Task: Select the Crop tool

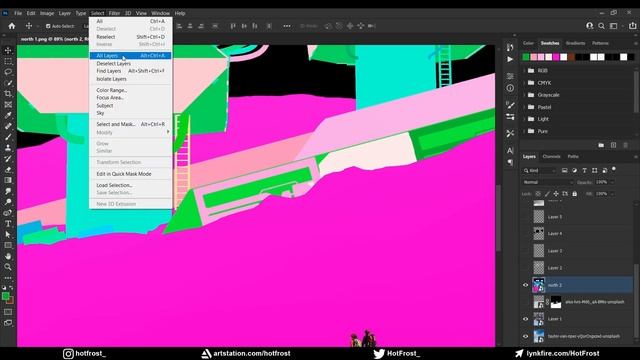Action: pos(8,93)
